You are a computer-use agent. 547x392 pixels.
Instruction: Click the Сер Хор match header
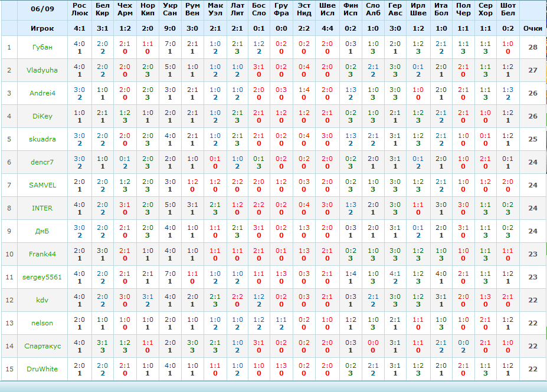(x=485, y=9)
